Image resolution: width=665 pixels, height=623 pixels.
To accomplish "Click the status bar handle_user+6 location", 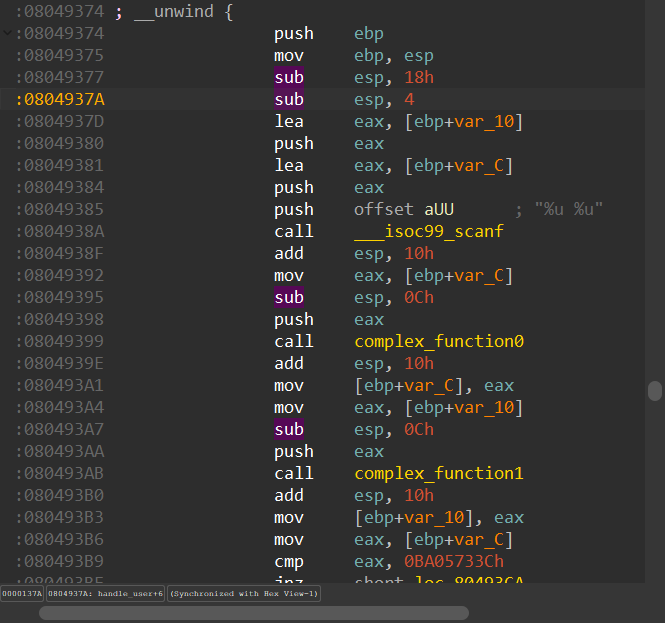I will (x=105, y=593).
